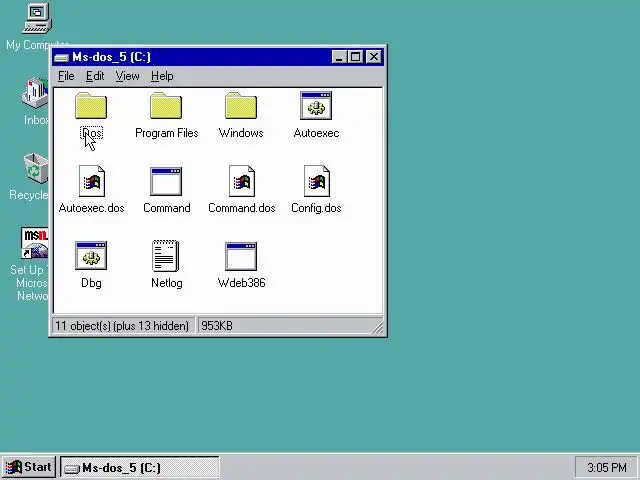640x480 pixels.
Task: Select the Command program icon
Action: click(x=166, y=181)
